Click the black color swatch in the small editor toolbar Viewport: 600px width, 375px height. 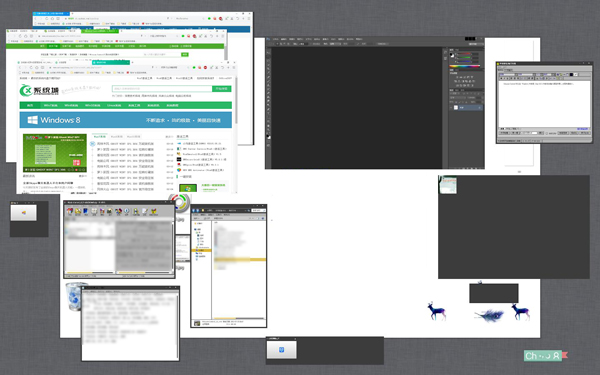tap(571, 74)
